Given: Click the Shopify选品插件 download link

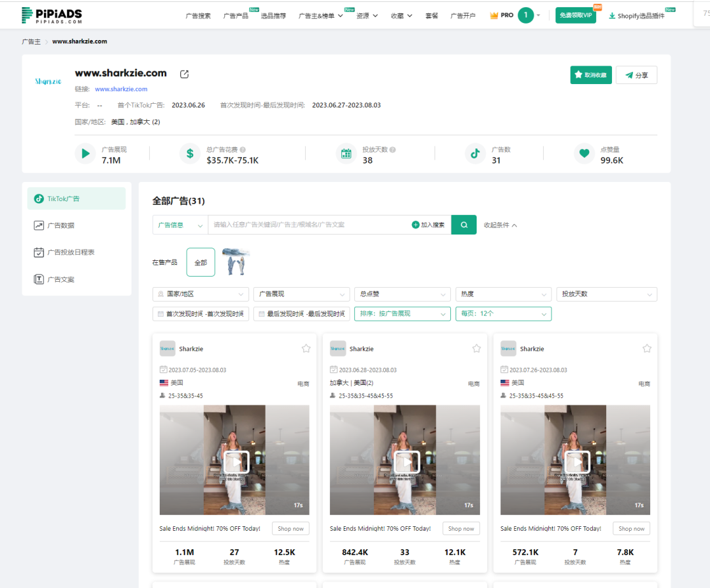Looking at the screenshot, I should coord(636,16).
